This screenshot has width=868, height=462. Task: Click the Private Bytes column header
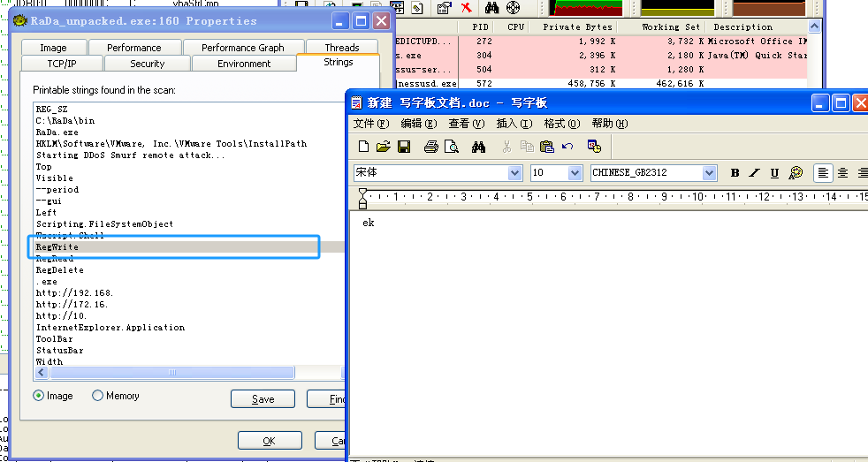[x=573, y=27]
